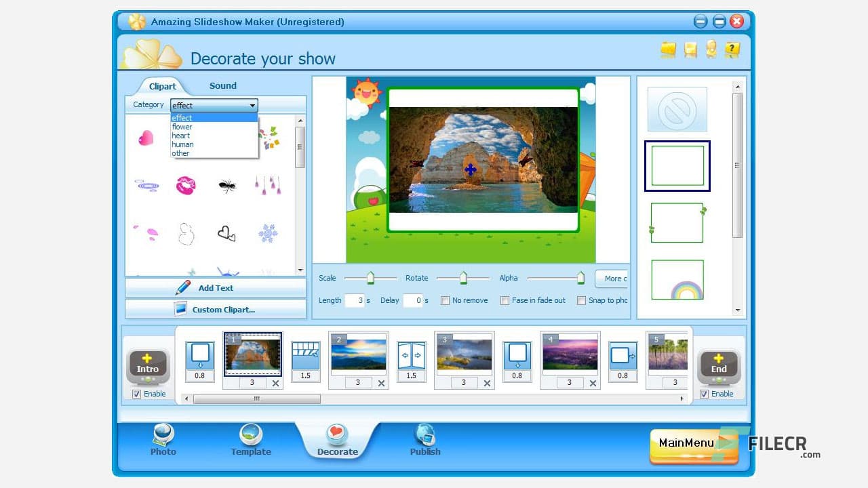Select the ant clipart
The height and width of the screenshot is (488, 868).
pos(226,184)
